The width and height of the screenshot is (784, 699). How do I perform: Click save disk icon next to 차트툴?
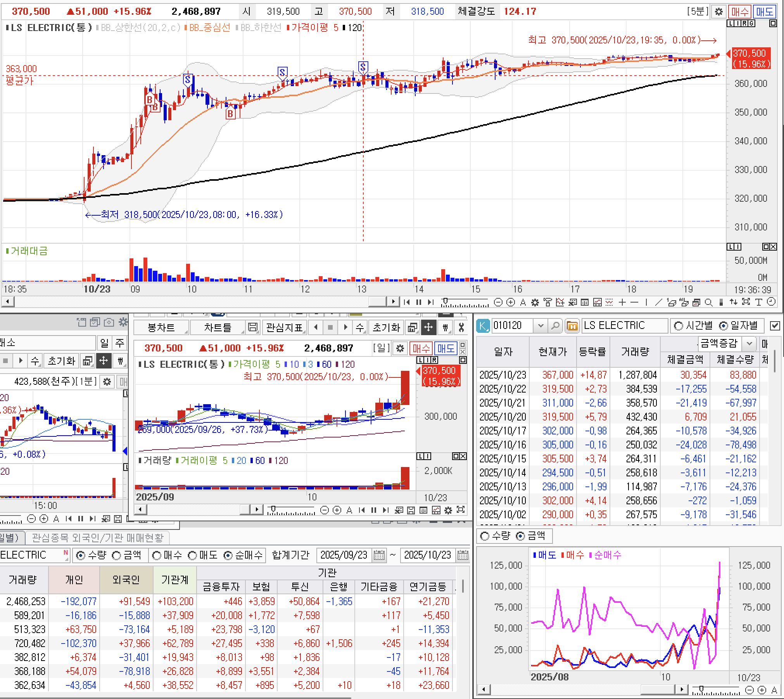pos(252,328)
